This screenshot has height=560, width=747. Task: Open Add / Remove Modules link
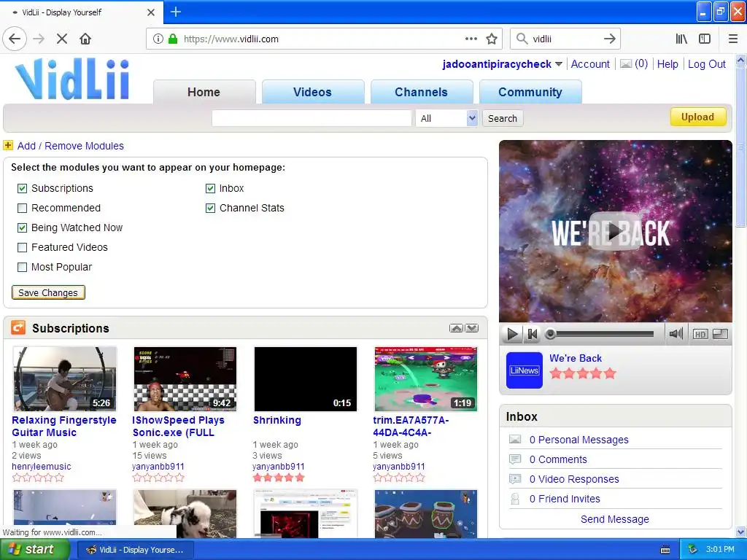pos(71,146)
